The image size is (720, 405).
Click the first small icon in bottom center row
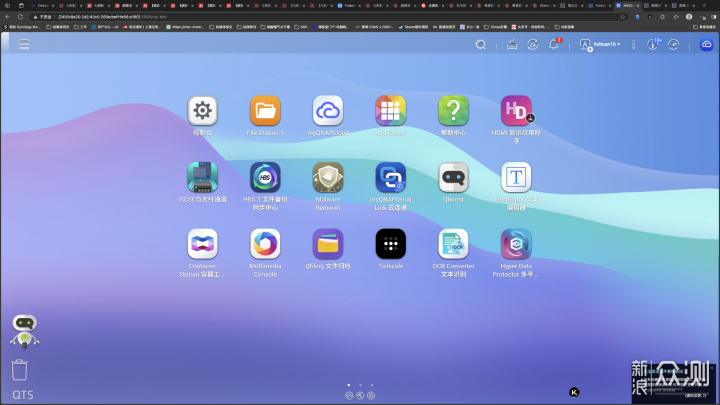[x=349, y=395]
